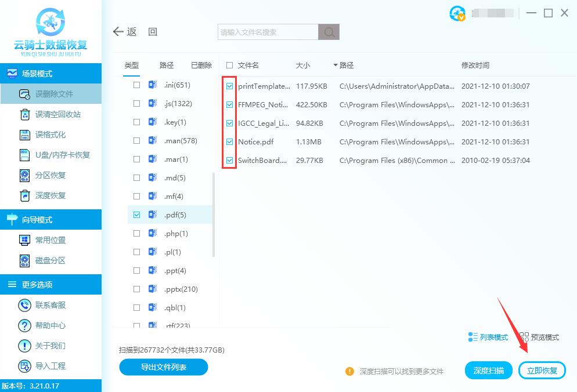The height and width of the screenshot is (392, 577).
Task: Uncheck FFMPEG_Noti file checkbox
Action: click(x=230, y=104)
